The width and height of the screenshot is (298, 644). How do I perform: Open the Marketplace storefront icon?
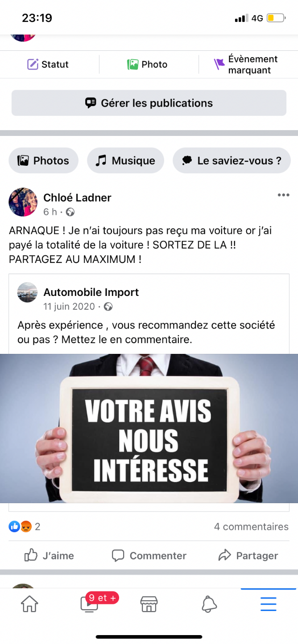(149, 604)
